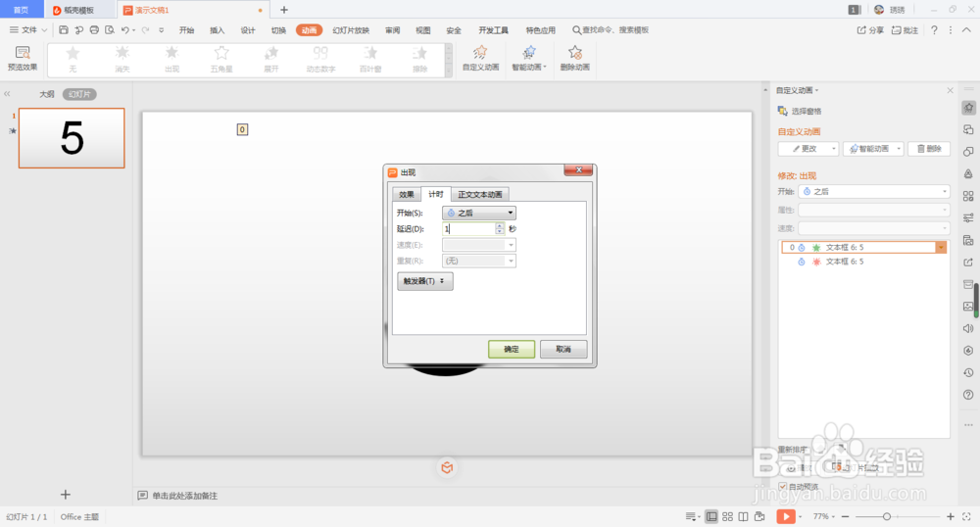Click the save icon in quick toolbar

click(x=63, y=30)
